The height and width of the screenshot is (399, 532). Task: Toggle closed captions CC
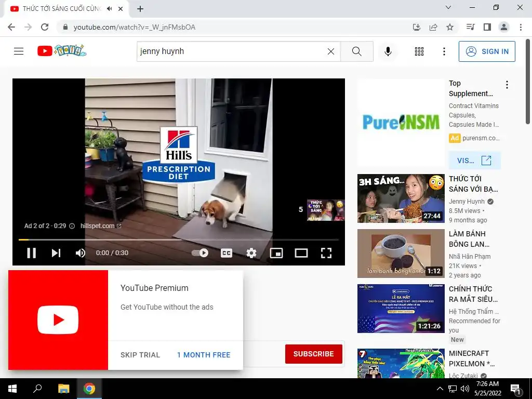pos(227,253)
